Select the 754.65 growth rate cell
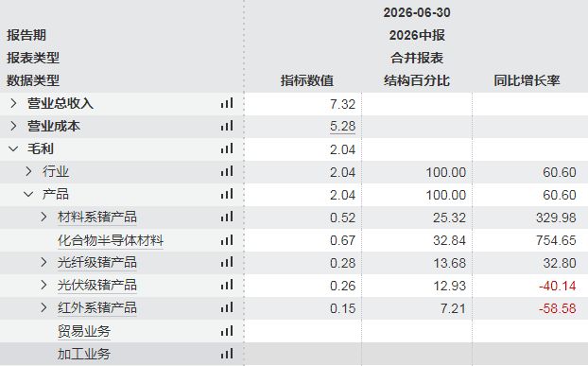The width and height of the screenshot is (588, 366). (556, 240)
